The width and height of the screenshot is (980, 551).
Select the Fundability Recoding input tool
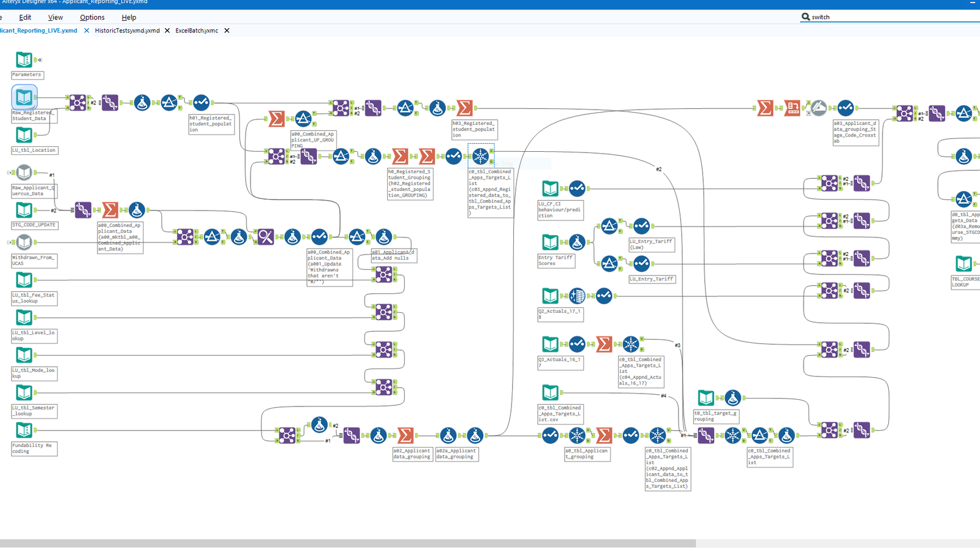24,430
